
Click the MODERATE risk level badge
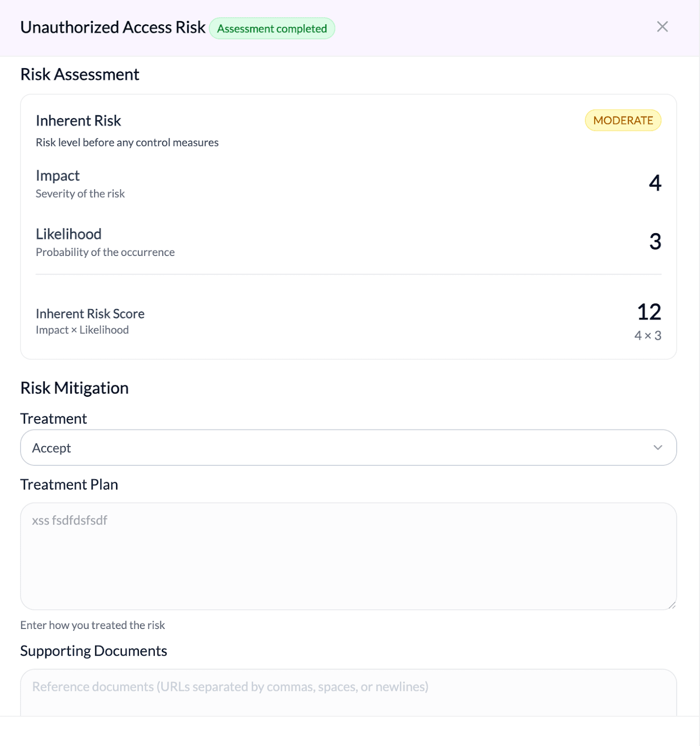click(x=623, y=121)
